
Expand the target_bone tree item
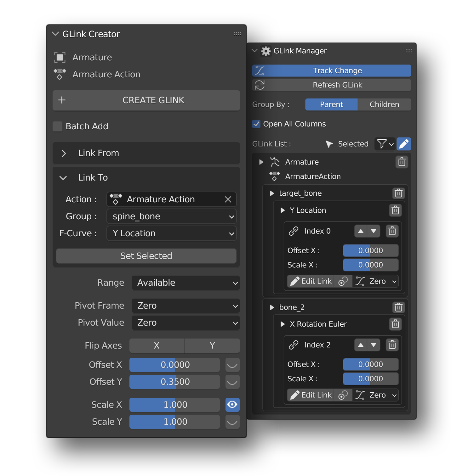coord(272,193)
